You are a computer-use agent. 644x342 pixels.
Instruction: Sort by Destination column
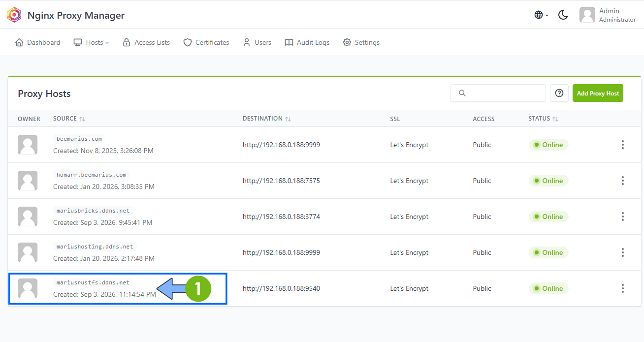click(x=267, y=119)
